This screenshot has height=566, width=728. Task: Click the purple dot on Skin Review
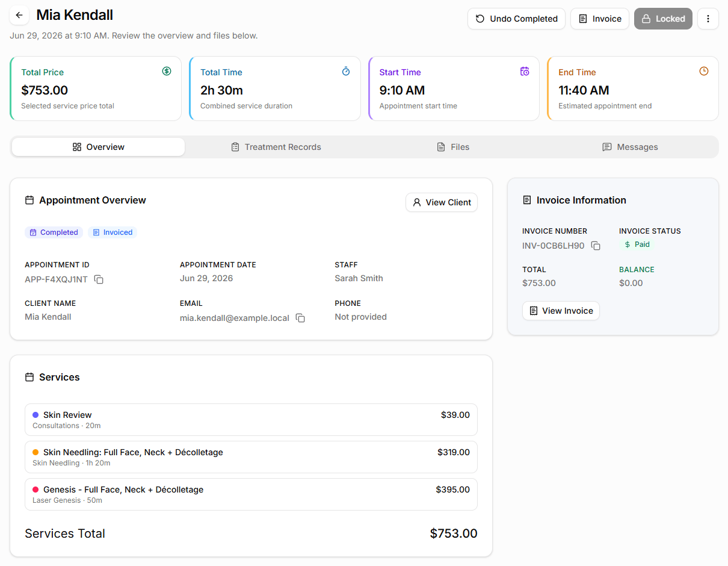[35, 415]
